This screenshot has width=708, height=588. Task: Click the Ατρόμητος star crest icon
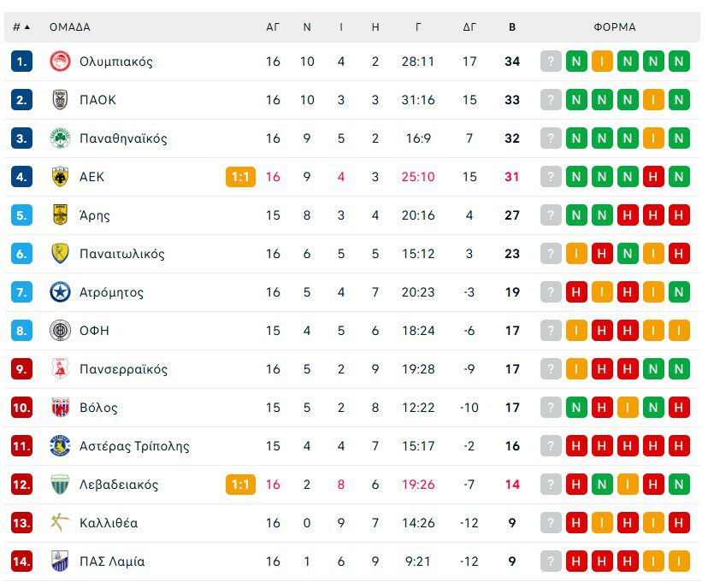point(60,292)
